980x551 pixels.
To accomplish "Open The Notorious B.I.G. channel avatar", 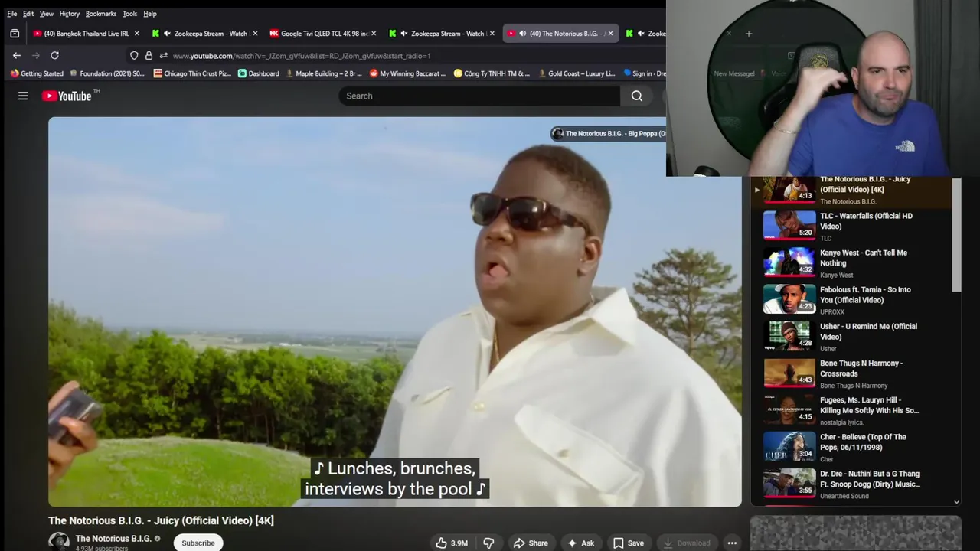I will coord(59,542).
